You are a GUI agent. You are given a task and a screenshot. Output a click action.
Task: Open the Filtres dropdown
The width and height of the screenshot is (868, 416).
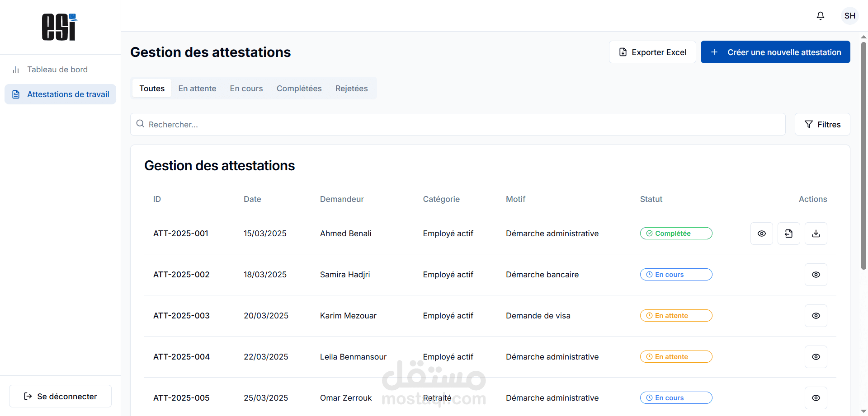click(822, 124)
